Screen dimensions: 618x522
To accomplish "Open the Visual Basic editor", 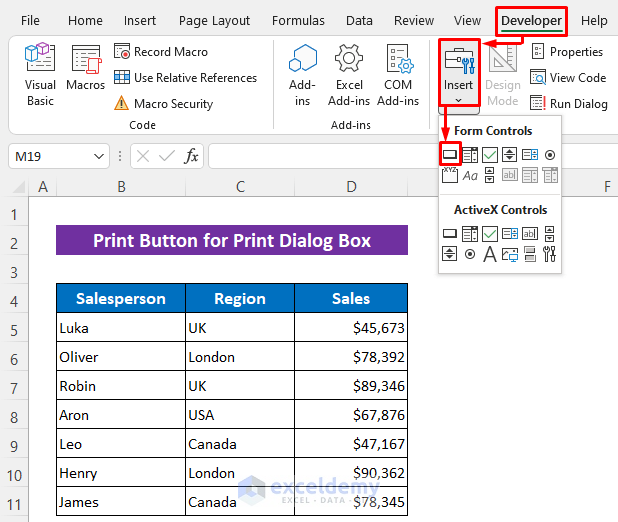I will 40,73.
